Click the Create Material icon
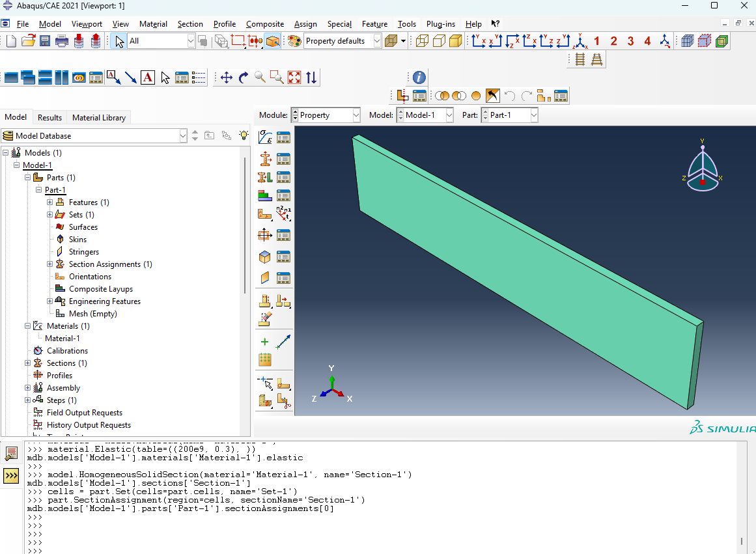The width and height of the screenshot is (756, 554). [265, 137]
